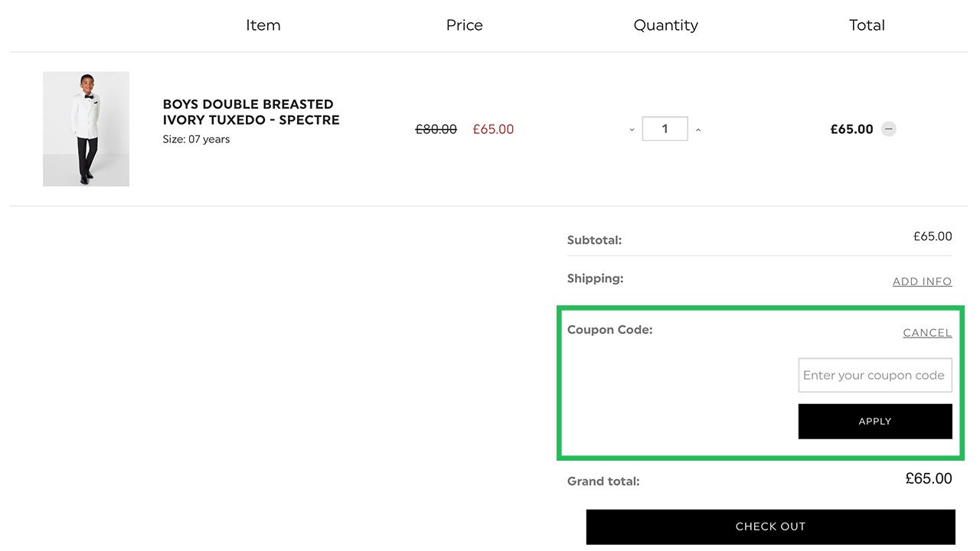This screenshot has width=980, height=551.
Task: Click the crossed-out £80.00 original price
Action: tap(436, 129)
